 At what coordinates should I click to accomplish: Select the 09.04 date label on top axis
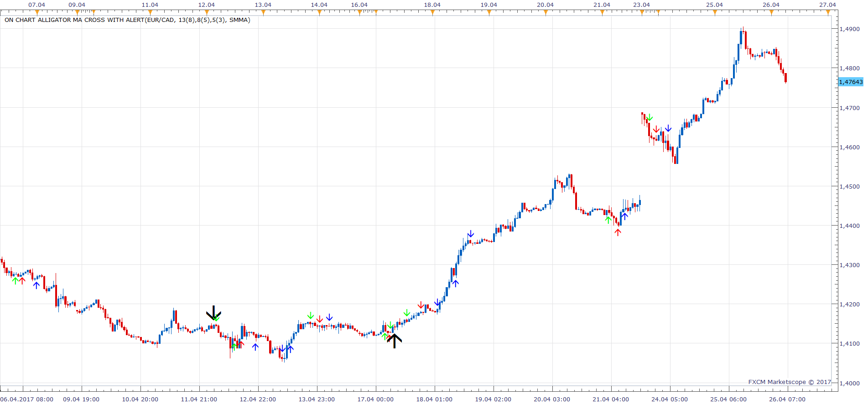[77, 5]
